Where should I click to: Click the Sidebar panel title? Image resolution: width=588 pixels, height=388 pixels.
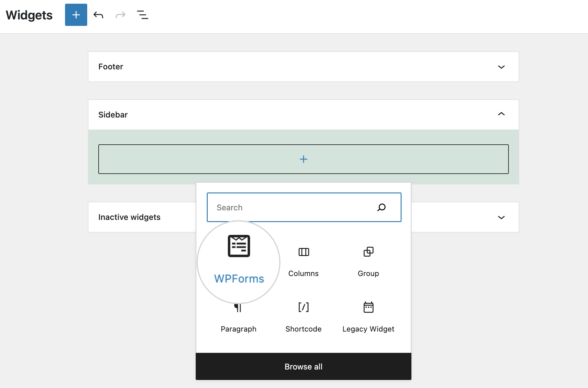coord(113,115)
